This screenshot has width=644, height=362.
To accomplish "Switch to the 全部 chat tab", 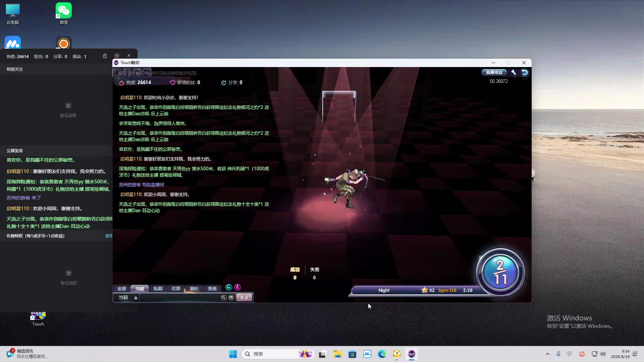I will click(x=121, y=289).
